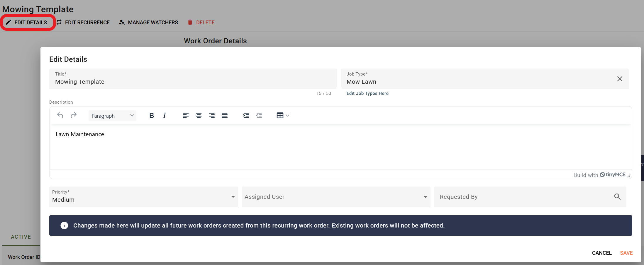Screen dimensions: 644x265
Task: Toggle italic formatting
Action: (x=165, y=115)
